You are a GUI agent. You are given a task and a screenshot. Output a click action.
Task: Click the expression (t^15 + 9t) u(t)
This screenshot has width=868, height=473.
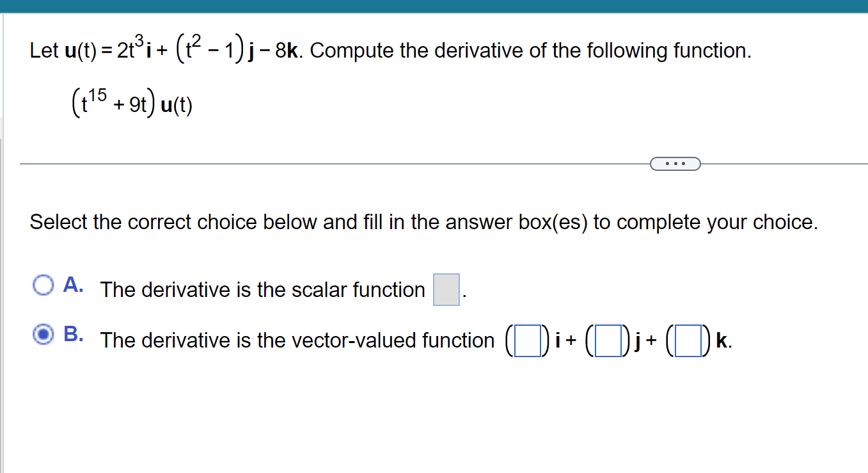coord(131,102)
